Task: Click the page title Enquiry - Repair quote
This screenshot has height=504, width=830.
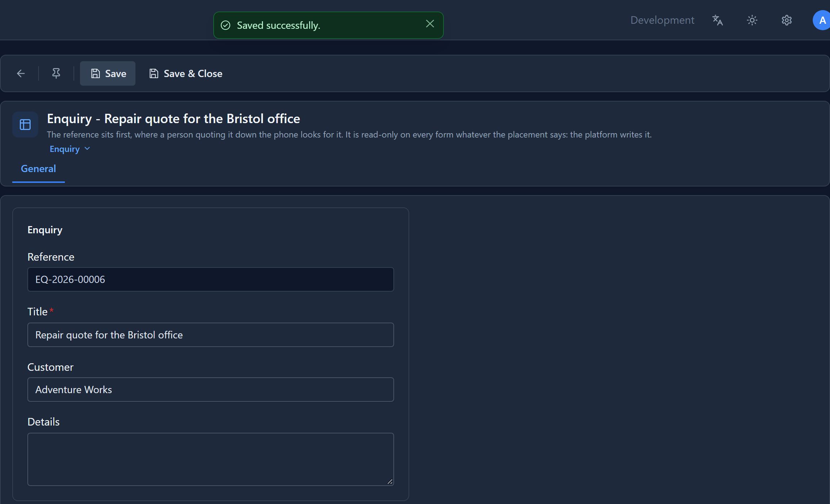Action: click(x=173, y=118)
